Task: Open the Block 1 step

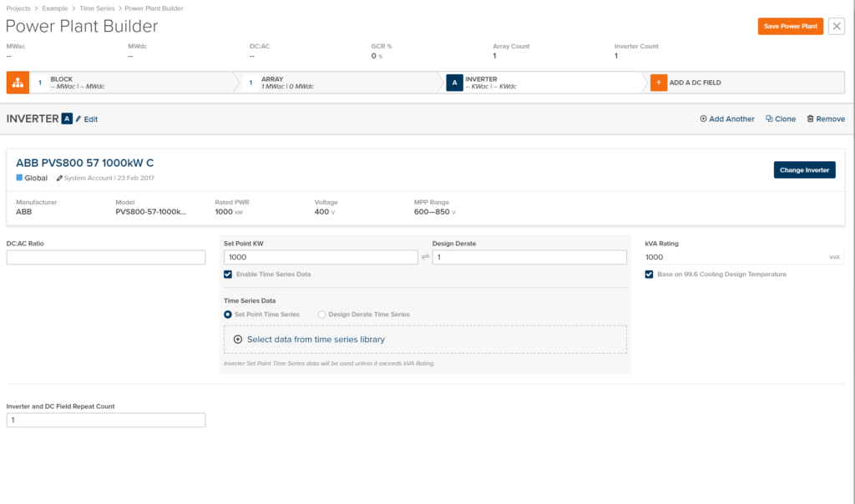Action: [x=131, y=83]
